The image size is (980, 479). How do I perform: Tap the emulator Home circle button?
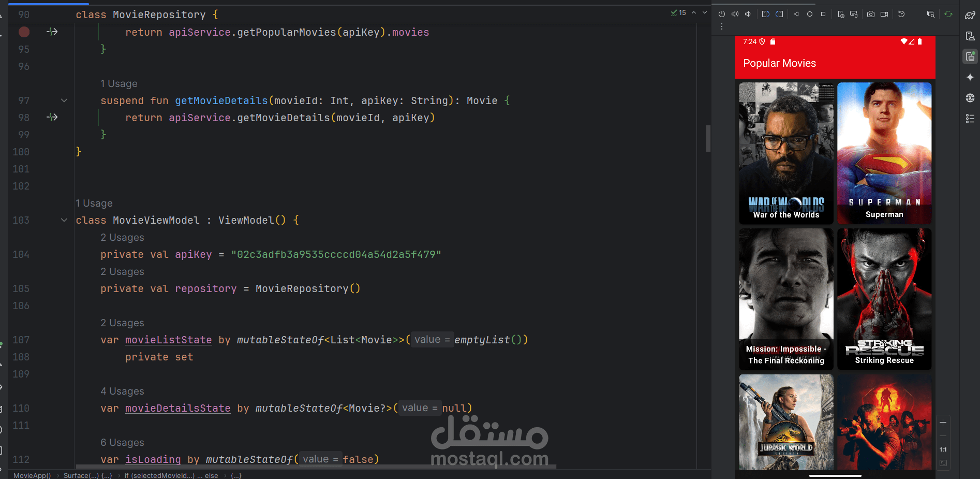click(x=810, y=14)
